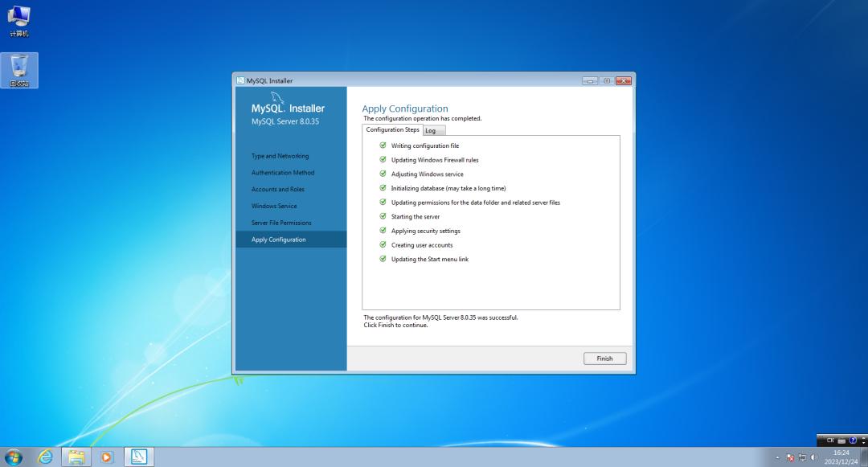Click the MySQL Installer title bar icon

coord(240,80)
